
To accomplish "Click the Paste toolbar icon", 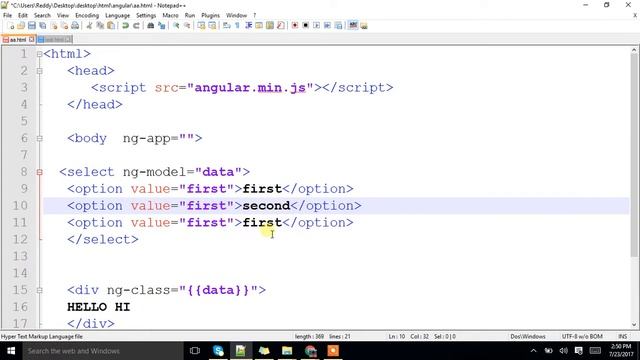I will 111,26.
